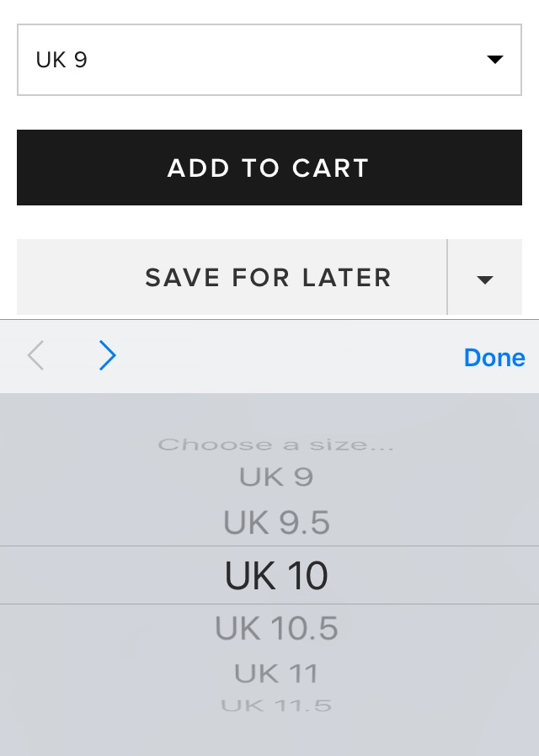This screenshot has height=756, width=539.
Task: Tap white gap between Add to Cart and Save for Later
Action: tap(269, 222)
